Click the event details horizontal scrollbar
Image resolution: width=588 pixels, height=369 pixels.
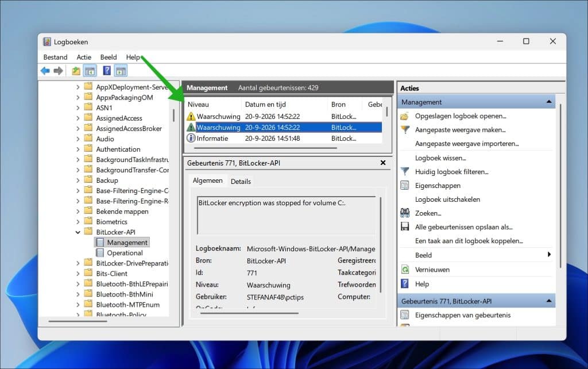pos(249,313)
